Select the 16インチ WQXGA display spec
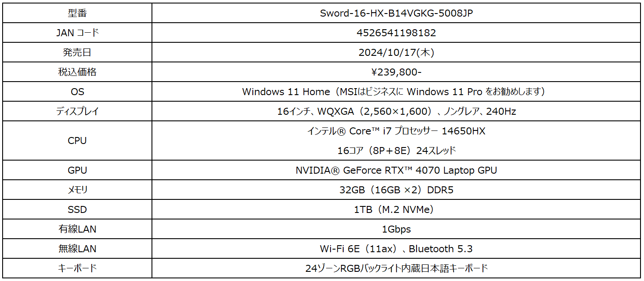 tap(396, 111)
